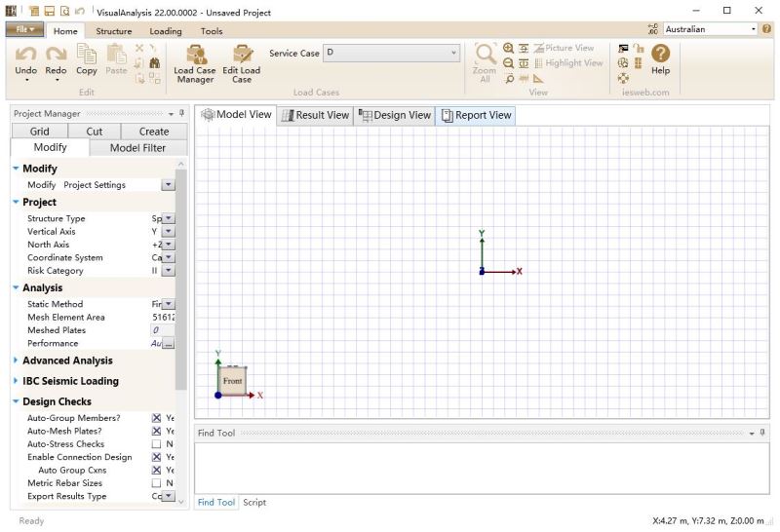Open the File menu
The height and width of the screenshot is (532, 780).
click(x=24, y=29)
